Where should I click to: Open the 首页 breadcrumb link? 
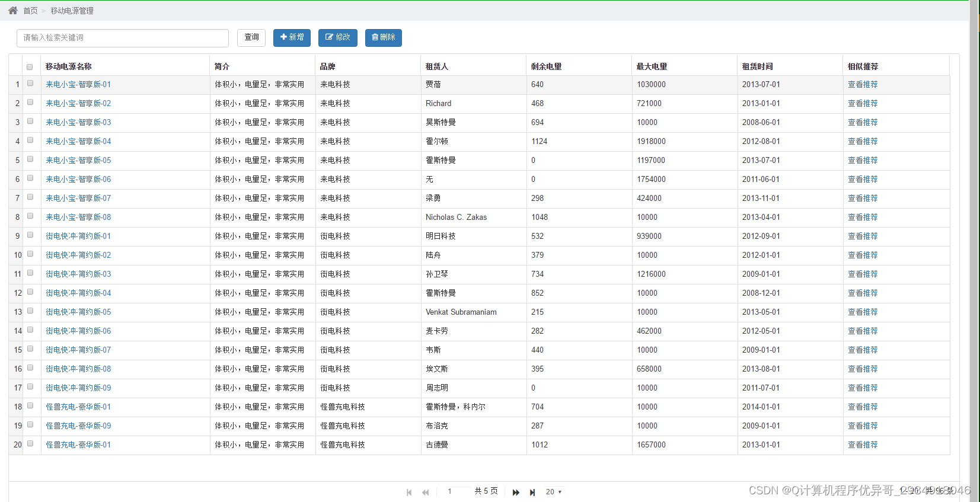[30, 11]
